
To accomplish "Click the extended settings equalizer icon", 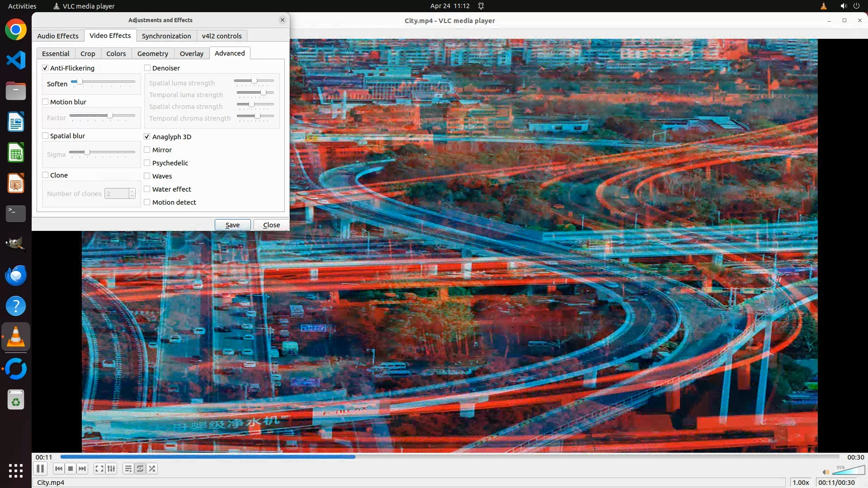I will 111,469.
